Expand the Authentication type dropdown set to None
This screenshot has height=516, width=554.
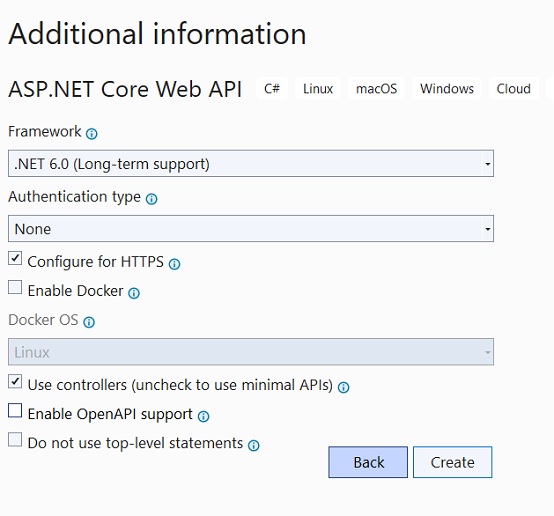[x=251, y=229]
